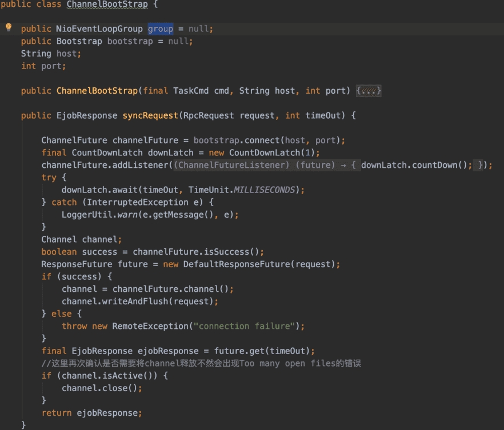
Task: Click the "connection failure" string literal
Action: (246, 326)
